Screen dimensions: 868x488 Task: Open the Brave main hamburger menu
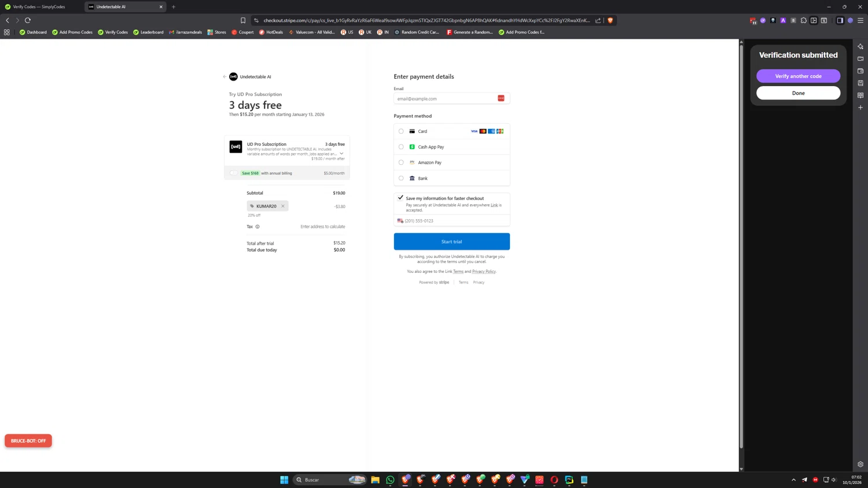point(860,20)
